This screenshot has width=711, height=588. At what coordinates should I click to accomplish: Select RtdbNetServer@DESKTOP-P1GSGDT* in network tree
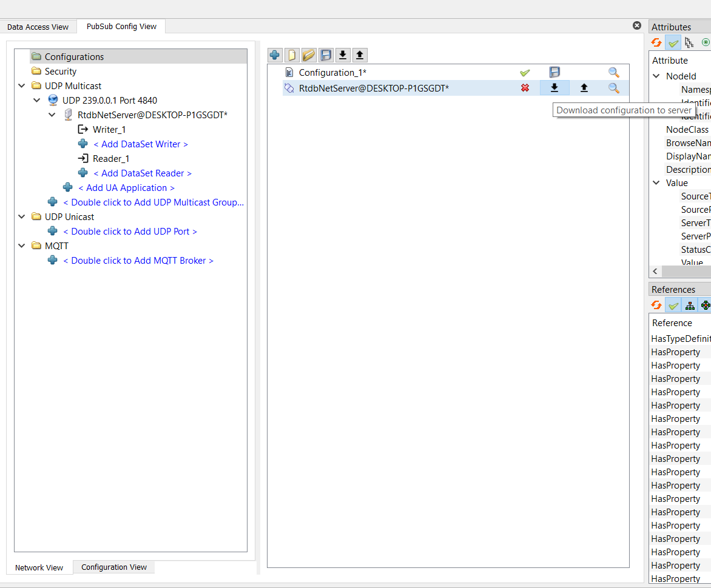click(x=152, y=115)
